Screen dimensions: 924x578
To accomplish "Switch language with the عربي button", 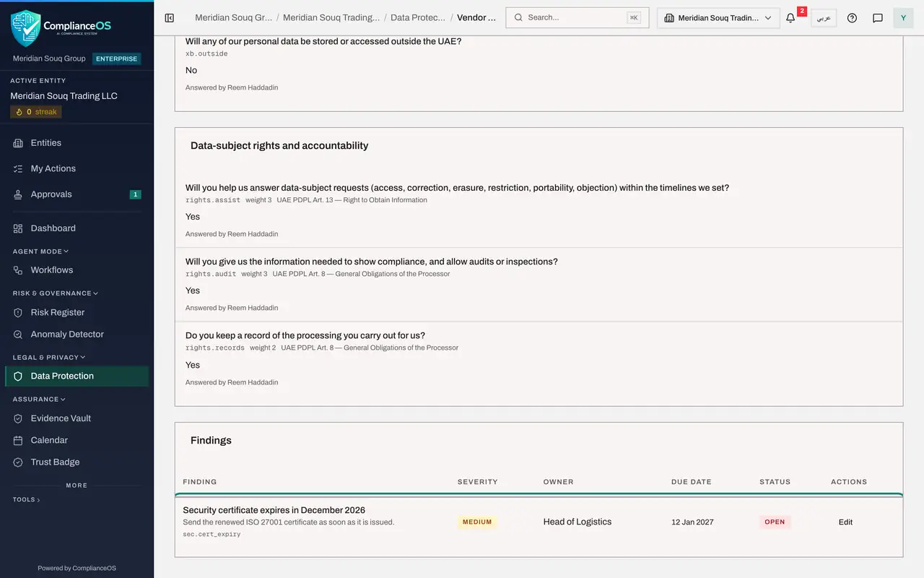I will point(824,18).
